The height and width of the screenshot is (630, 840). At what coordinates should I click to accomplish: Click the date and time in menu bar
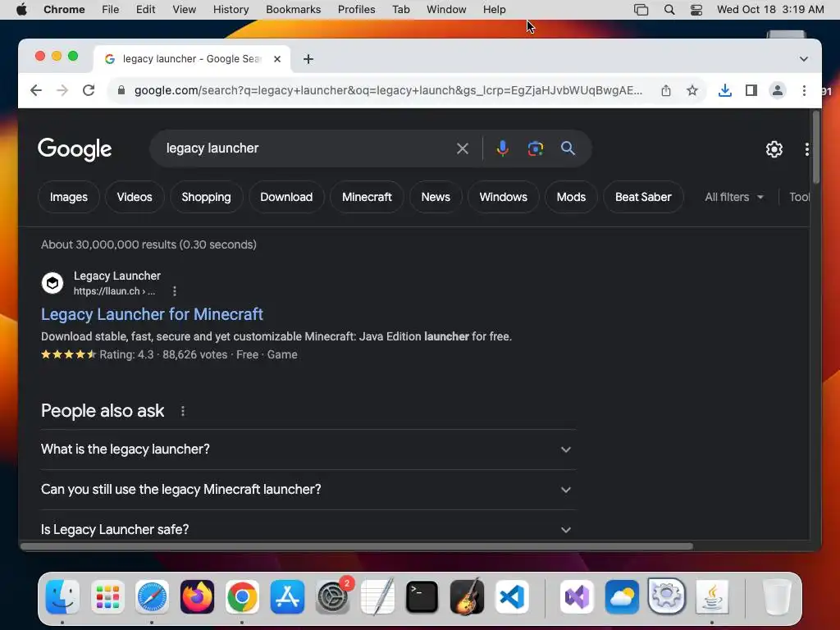tap(770, 10)
